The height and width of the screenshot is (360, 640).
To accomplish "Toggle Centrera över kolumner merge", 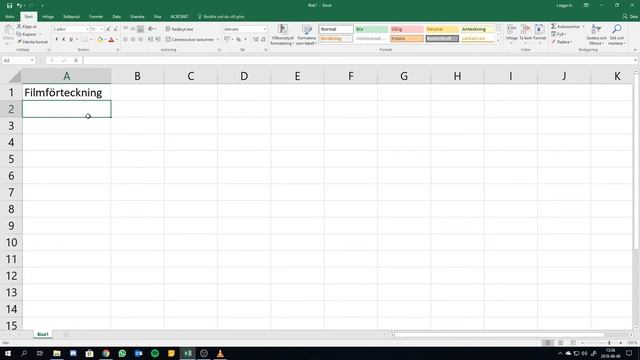I will (190, 40).
